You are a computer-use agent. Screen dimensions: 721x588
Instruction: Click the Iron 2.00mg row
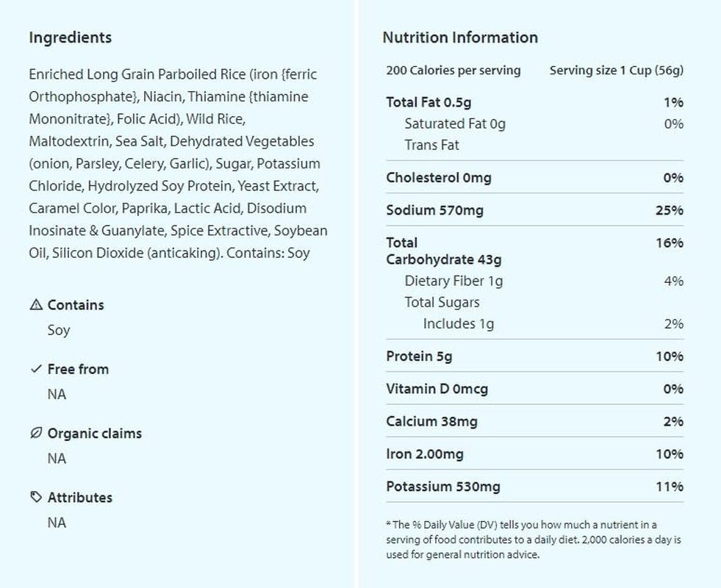click(535, 453)
